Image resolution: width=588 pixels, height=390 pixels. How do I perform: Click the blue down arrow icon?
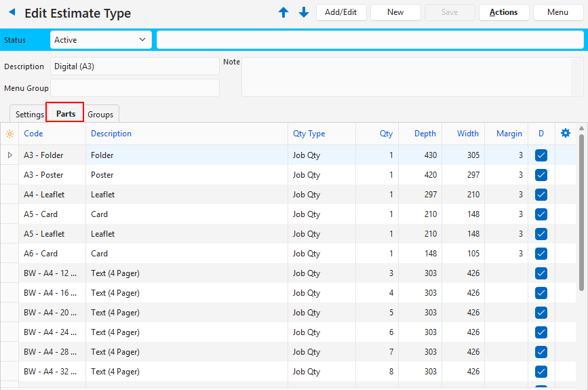point(304,12)
